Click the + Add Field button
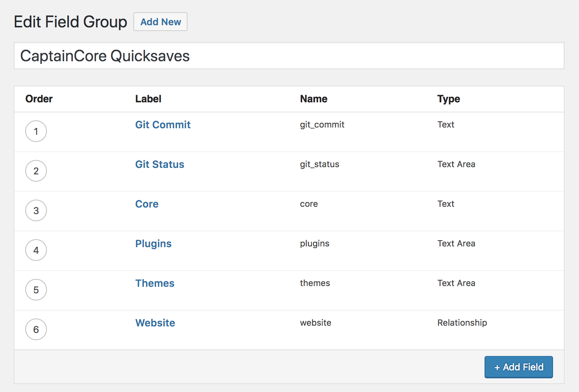This screenshot has height=392, width=579. (x=518, y=367)
